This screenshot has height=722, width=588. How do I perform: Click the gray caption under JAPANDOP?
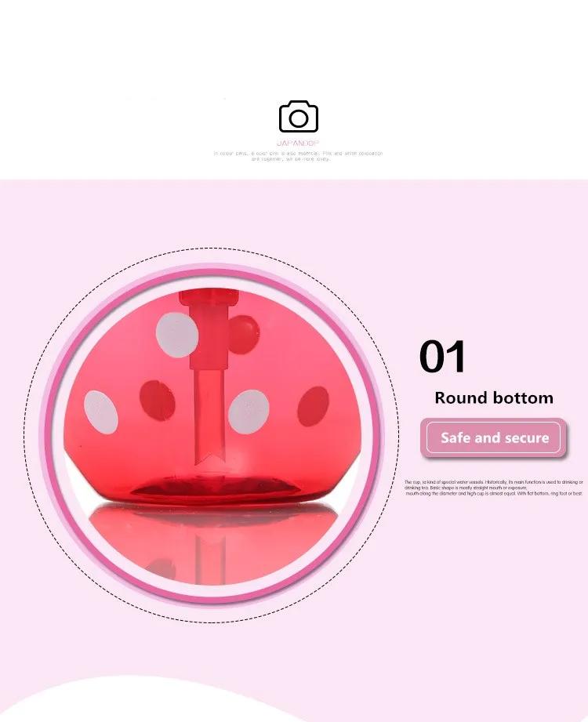(298, 156)
